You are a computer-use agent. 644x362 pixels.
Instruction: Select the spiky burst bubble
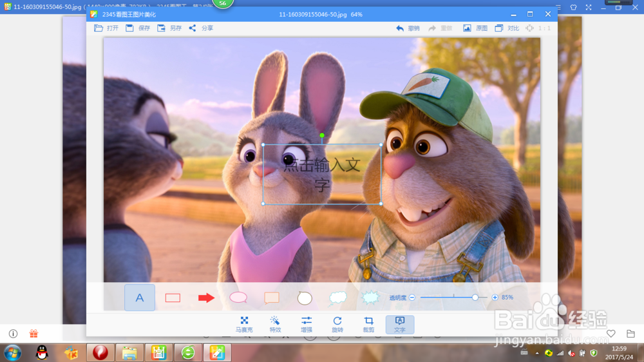click(370, 298)
